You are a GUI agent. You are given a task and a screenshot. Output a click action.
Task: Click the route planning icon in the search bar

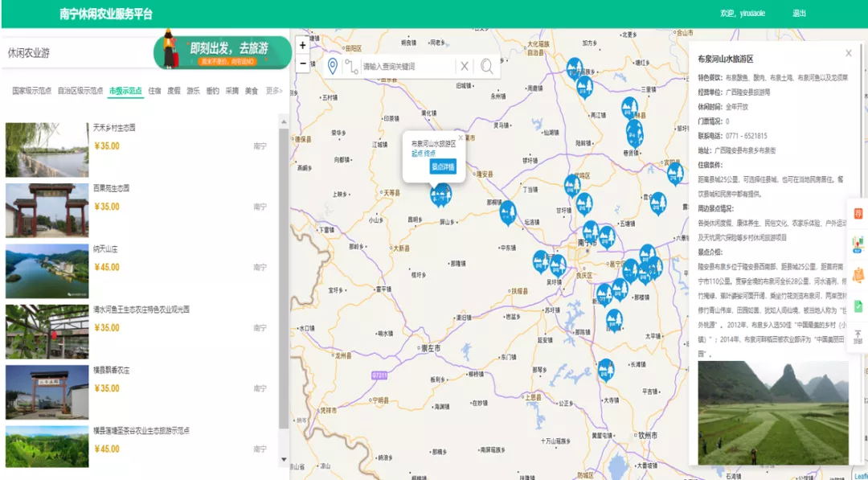coord(351,67)
